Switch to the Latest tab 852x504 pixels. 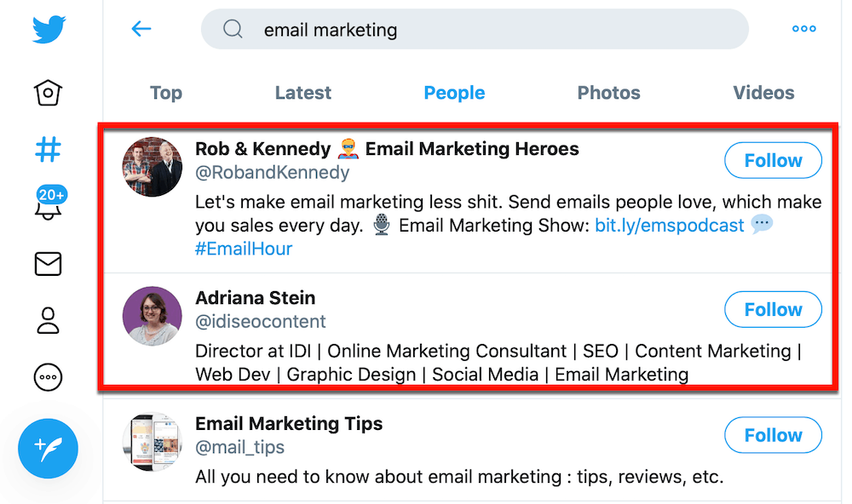point(303,93)
